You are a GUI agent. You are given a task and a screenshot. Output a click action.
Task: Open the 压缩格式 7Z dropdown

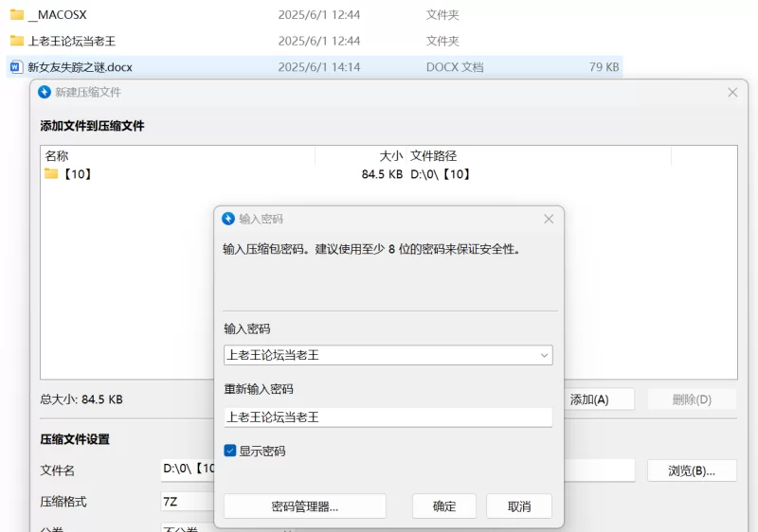coord(188,501)
